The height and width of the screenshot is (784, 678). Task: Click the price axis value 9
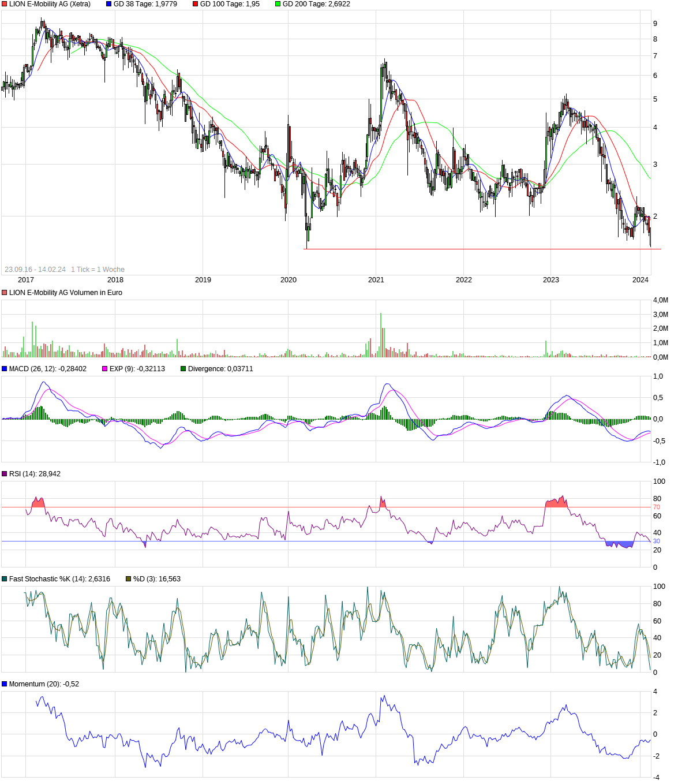655,24
